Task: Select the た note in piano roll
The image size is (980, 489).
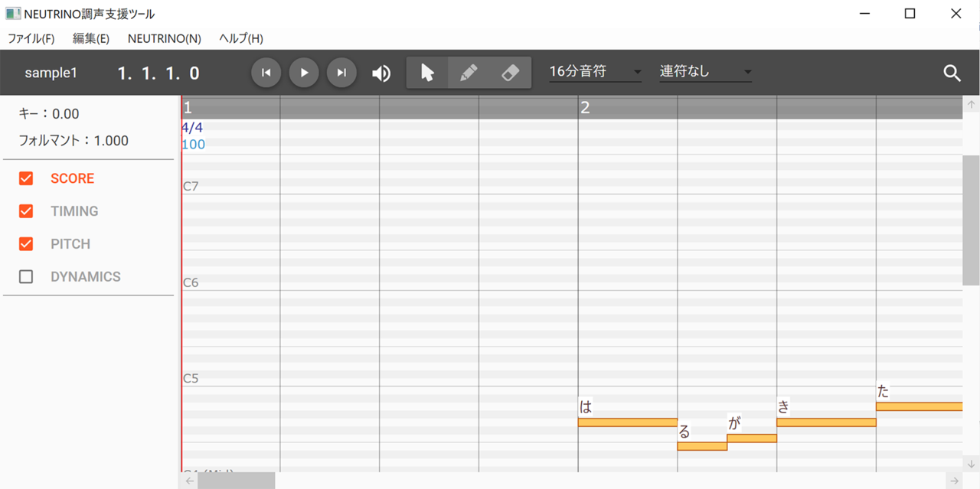Action: [919, 406]
